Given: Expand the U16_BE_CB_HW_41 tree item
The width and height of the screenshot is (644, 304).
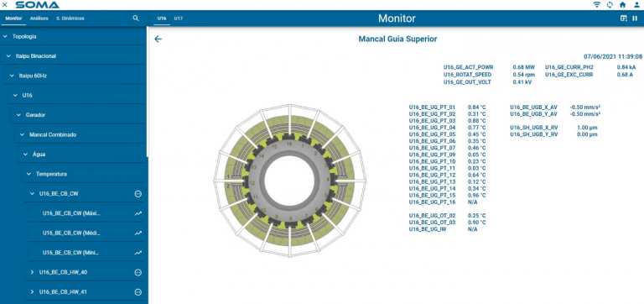Looking at the screenshot, I should 32,292.
